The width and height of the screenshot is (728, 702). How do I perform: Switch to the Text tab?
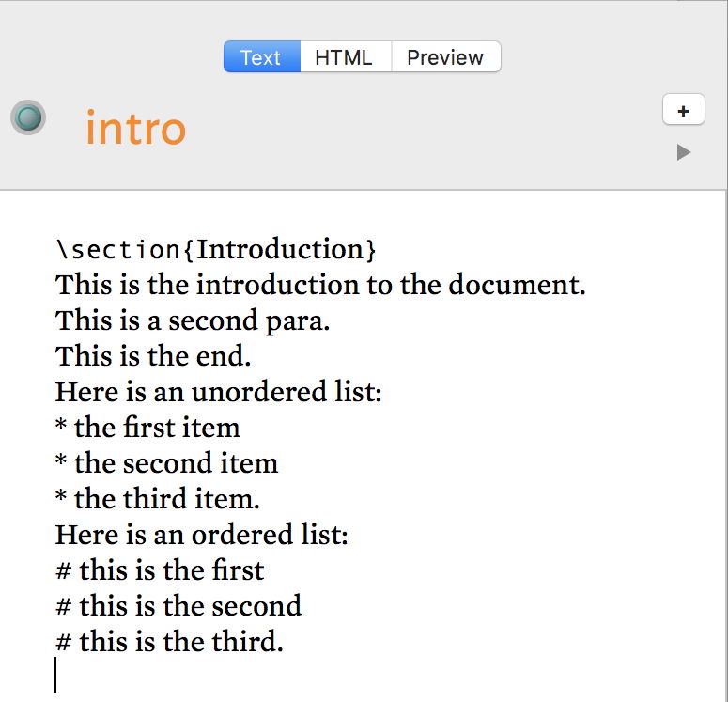pos(261,57)
